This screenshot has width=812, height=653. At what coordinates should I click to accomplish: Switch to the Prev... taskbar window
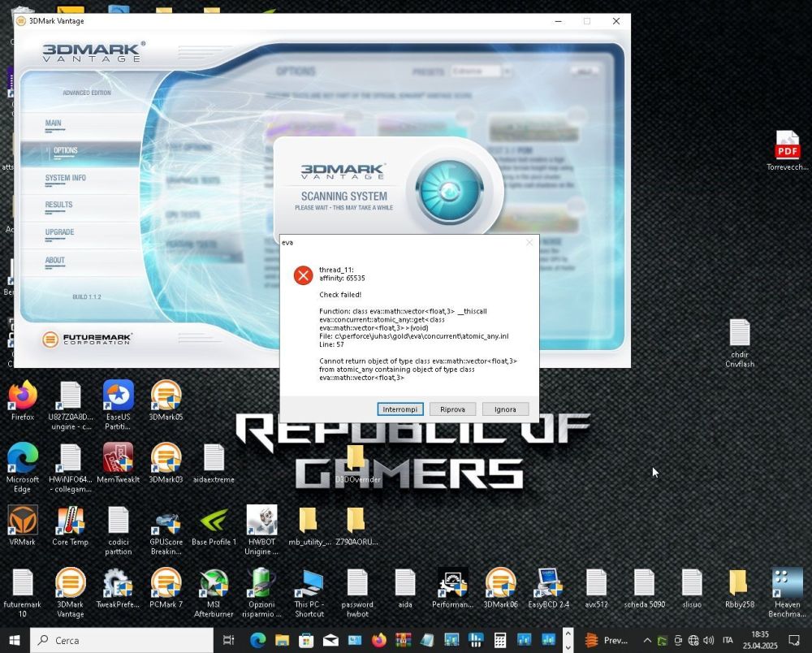(x=607, y=641)
